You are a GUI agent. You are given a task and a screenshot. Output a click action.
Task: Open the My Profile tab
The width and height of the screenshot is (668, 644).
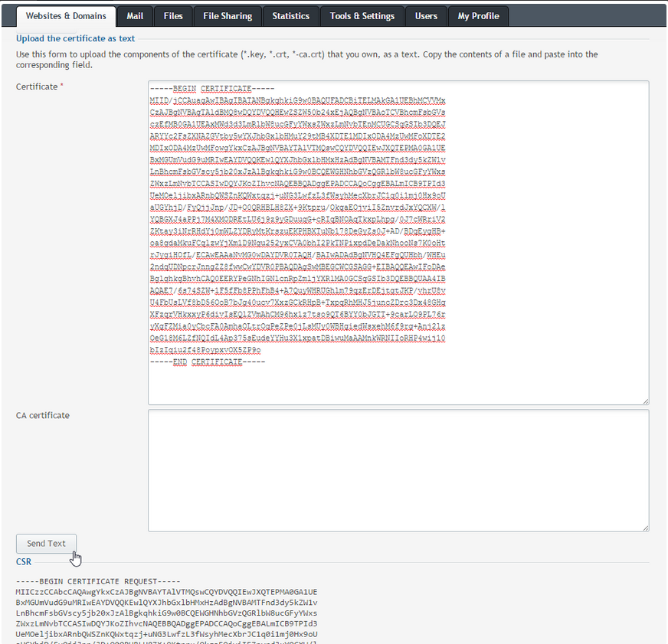click(x=478, y=16)
